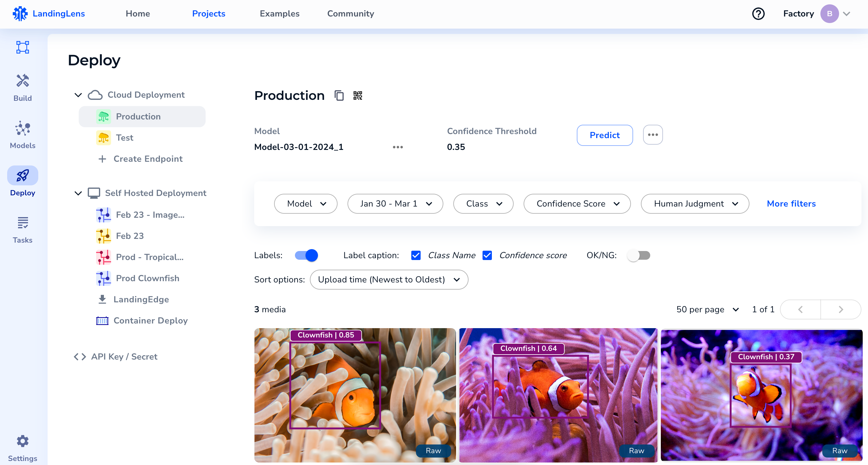This screenshot has height=465, width=868.
Task: Click the help question mark icon
Action: pyautogui.click(x=758, y=14)
